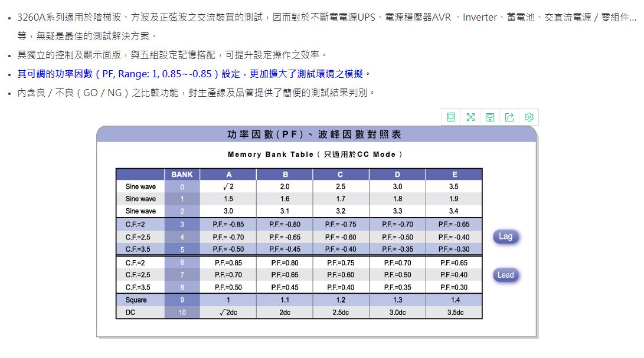Click bank number 10
This screenshot has height=358, width=644.
(182, 313)
